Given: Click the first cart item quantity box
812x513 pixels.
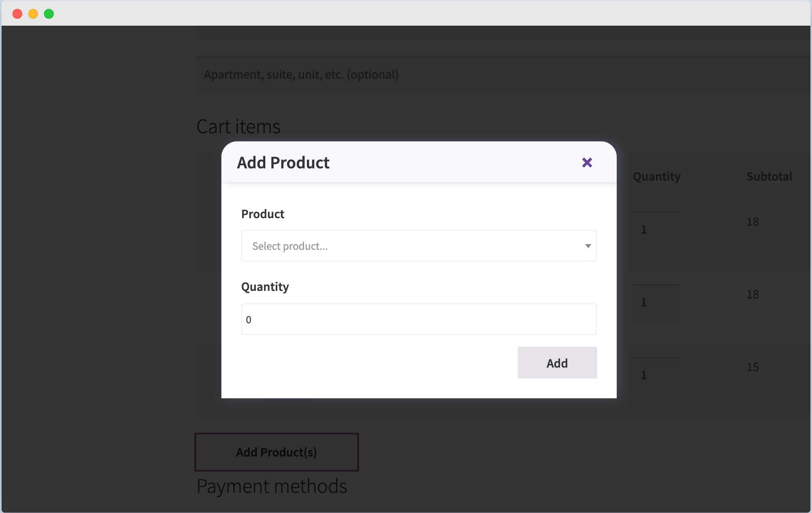Looking at the screenshot, I should (656, 229).
